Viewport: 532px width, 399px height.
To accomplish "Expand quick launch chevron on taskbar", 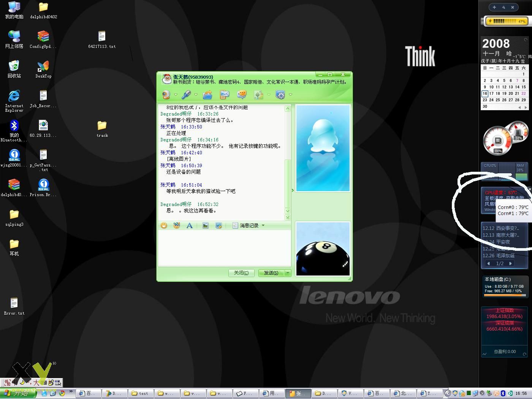I will [x=71, y=391].
